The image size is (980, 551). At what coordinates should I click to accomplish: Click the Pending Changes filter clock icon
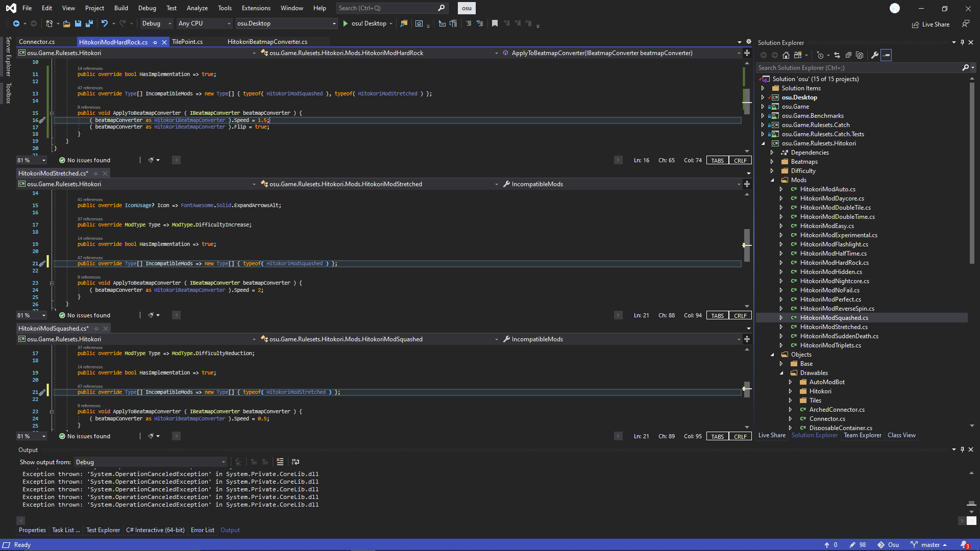click(x=820, y=55)
